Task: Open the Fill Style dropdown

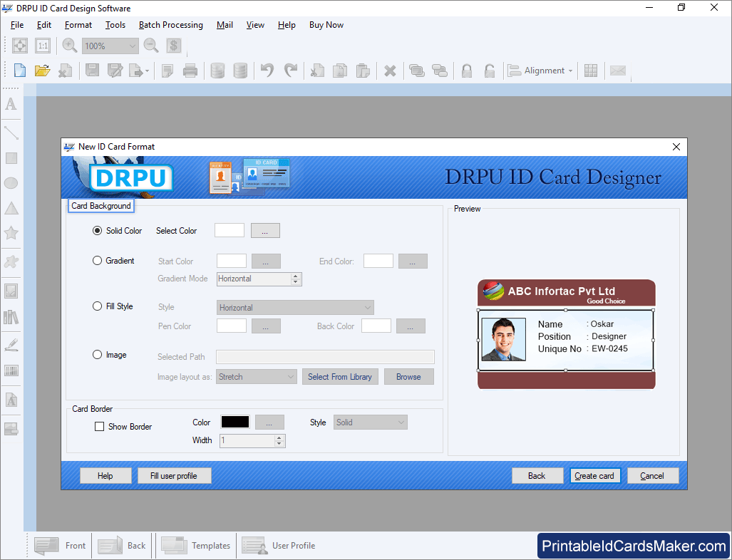Action: [296, 308]
